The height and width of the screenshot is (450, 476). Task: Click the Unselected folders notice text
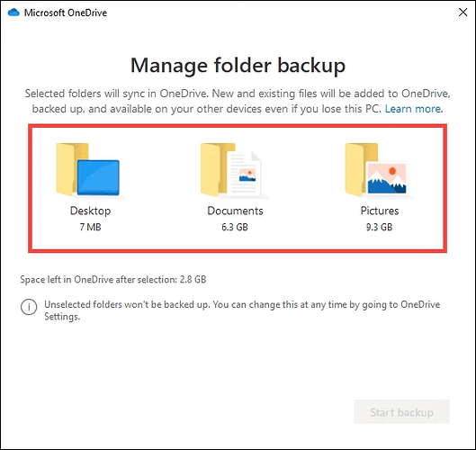pyautogui.click(x=242, y=310)
